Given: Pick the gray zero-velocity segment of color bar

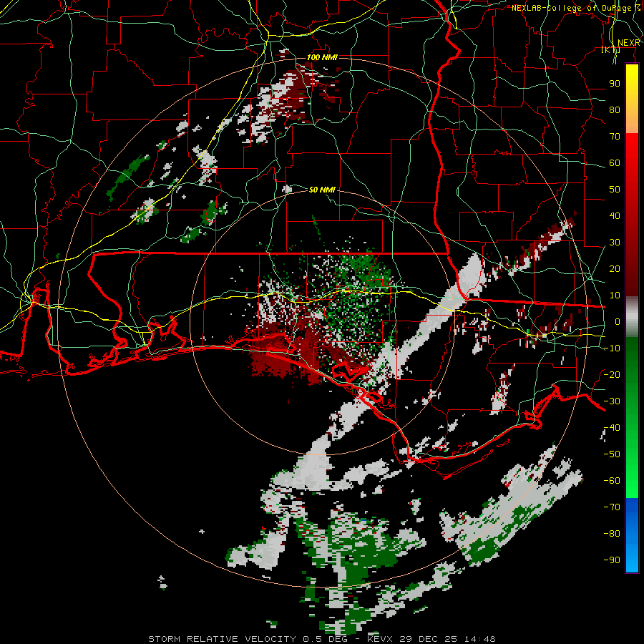Looking at the screenshot, I should point(632,317).
